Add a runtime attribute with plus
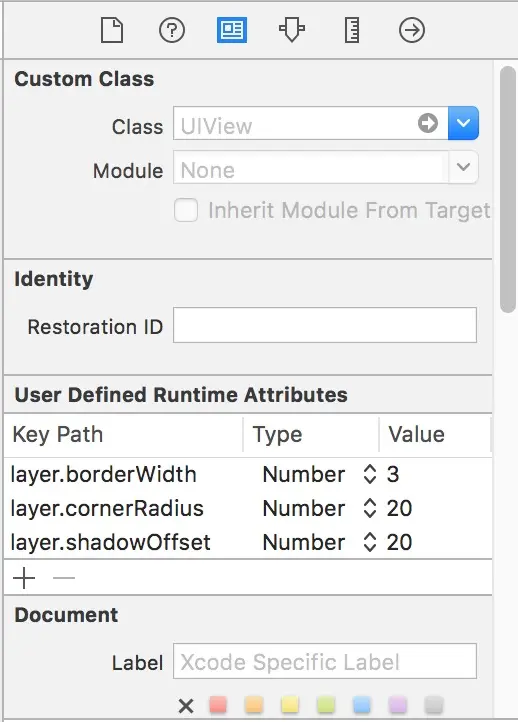Screen dimensions: 518x722 coord(24,578)
